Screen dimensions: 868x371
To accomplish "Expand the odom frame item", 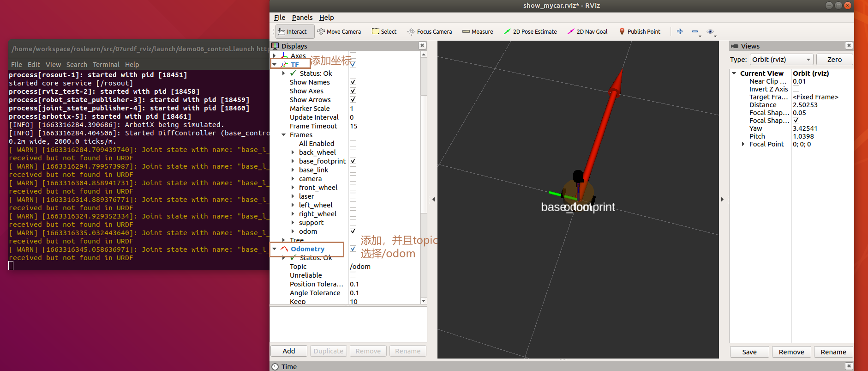I will [x=293, y=231].
